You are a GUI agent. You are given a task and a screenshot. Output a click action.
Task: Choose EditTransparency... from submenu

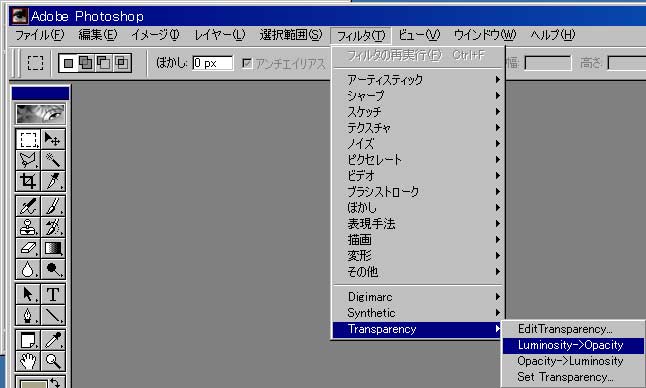(573, 329)
